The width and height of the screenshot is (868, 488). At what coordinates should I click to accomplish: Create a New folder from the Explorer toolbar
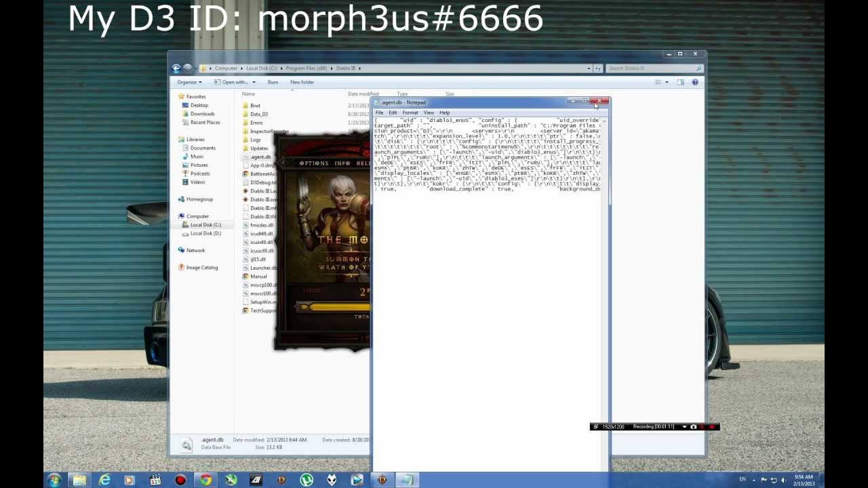pos(302,82)
